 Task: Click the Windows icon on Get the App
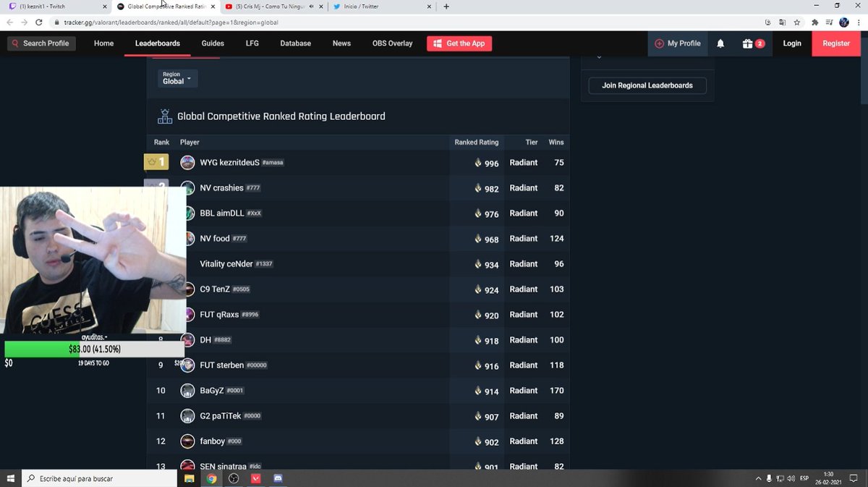[438, 43]
